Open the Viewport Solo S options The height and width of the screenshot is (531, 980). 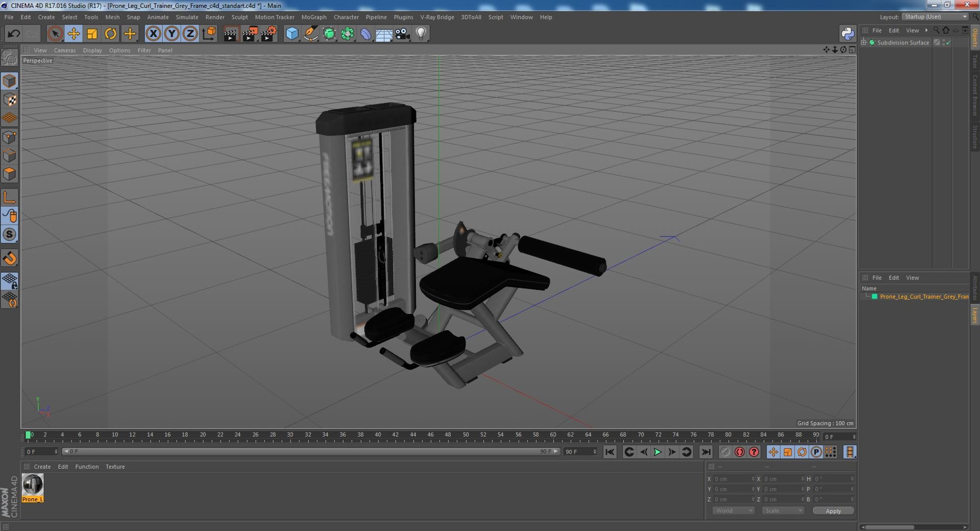coord(9,234)
